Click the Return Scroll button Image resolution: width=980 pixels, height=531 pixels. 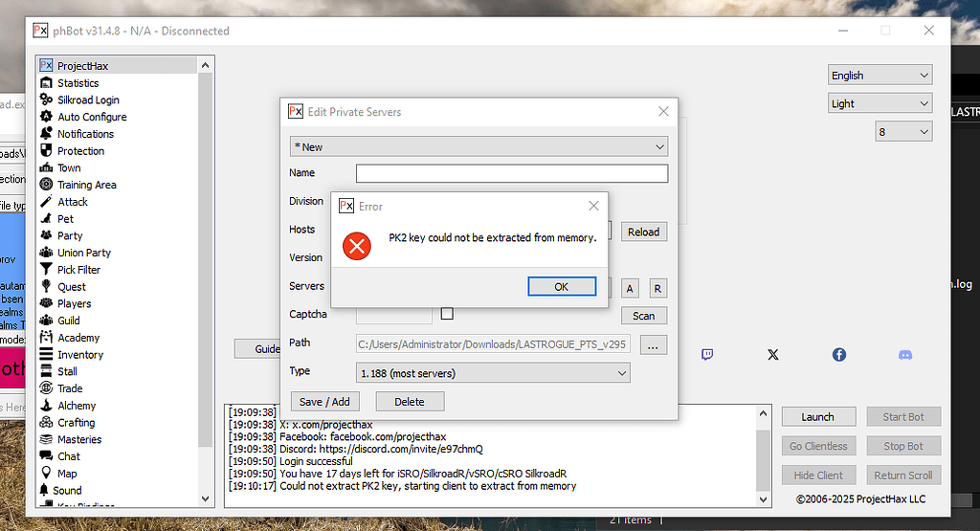coord(903,476)
